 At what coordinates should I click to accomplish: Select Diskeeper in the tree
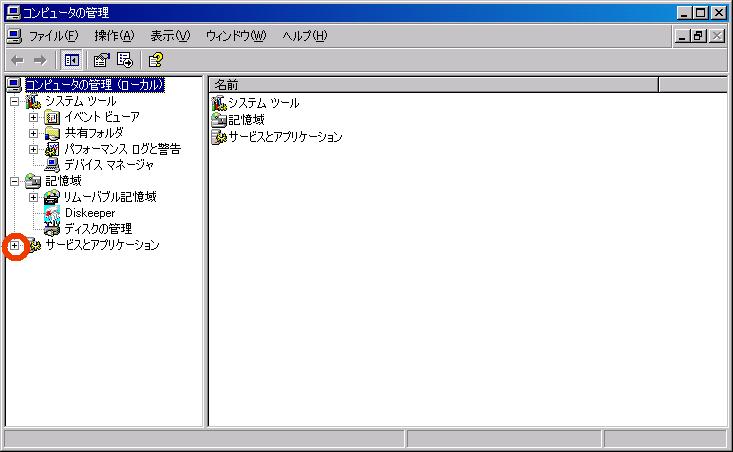pyautogui.click(x=90, y=213)
